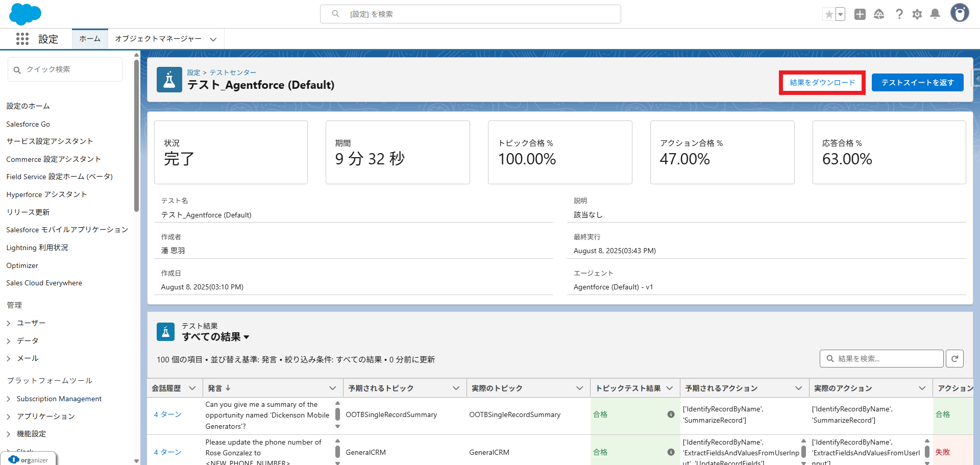The image size is (980, 465).
Task: Click the 結果をダウンロード button
Action: 822,83
